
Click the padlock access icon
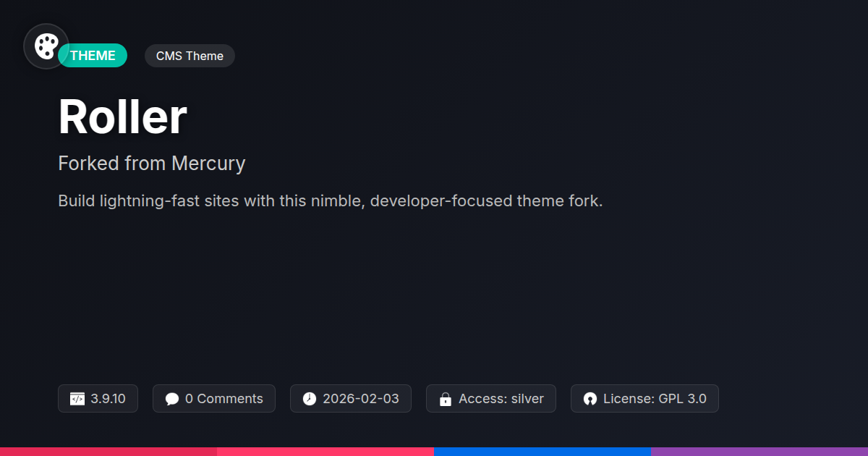[x=446, y=399]
